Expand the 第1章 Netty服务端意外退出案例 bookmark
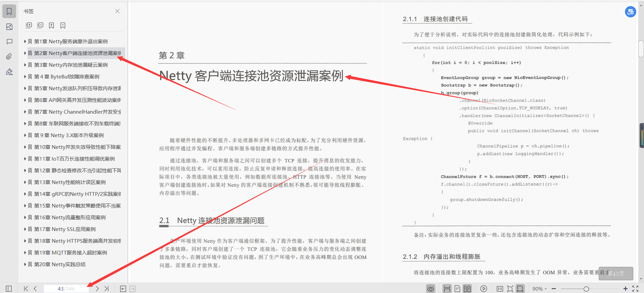Viewport: 644px width, 293px height. coord(25,42)
